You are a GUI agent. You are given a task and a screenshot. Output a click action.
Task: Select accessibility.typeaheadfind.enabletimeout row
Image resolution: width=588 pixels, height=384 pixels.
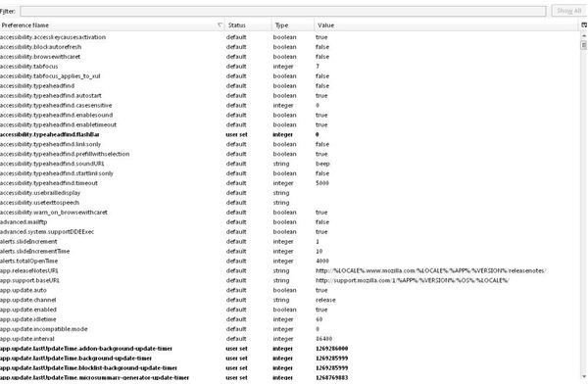(290, 124)
